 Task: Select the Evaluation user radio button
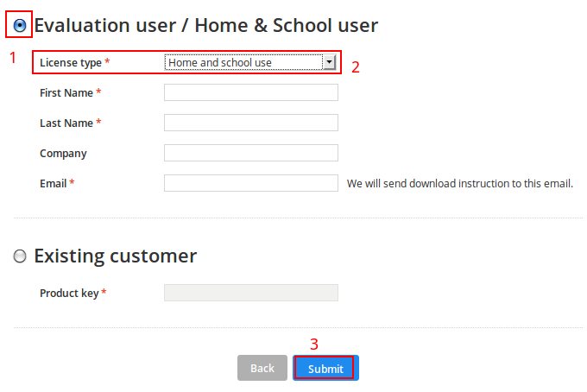click(20, 25)
